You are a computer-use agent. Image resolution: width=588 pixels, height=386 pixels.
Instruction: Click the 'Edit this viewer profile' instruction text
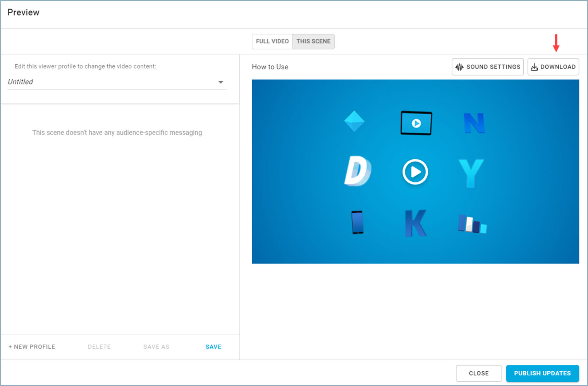click(x=85, y=66)
